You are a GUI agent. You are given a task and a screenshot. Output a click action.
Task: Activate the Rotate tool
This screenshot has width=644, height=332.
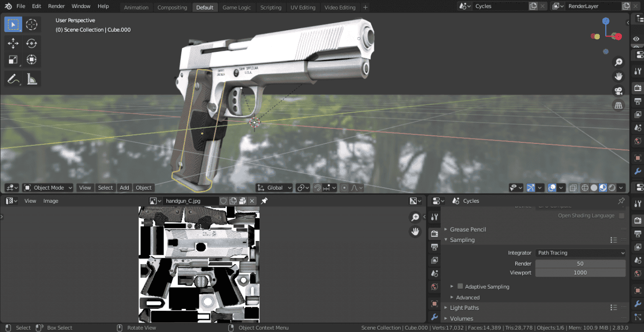(x=31, y=43)
